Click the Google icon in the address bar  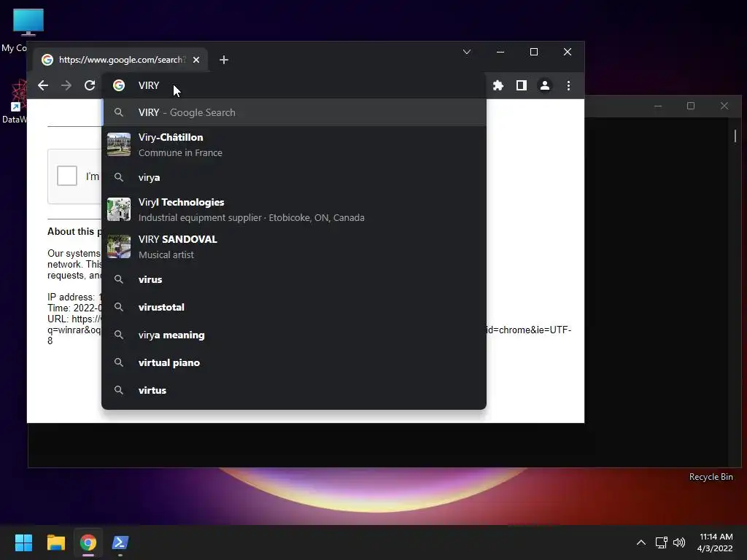point(119,85)
